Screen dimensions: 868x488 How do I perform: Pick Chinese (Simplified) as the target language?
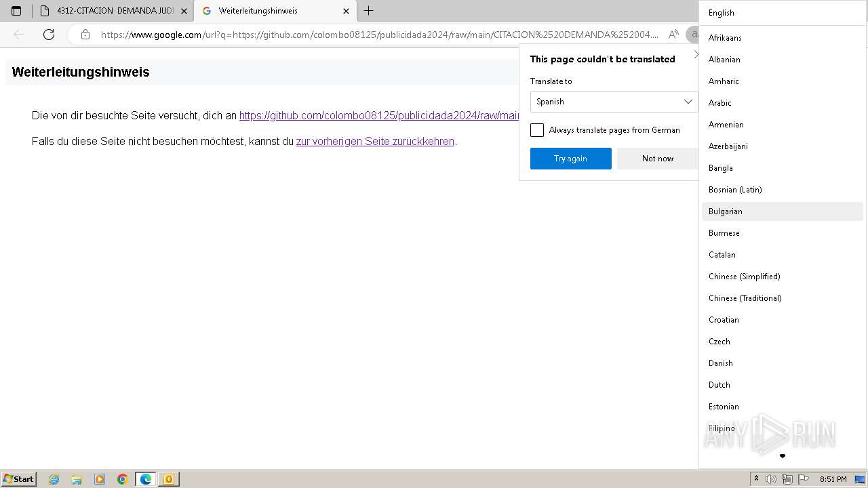[x=783, y=277]
